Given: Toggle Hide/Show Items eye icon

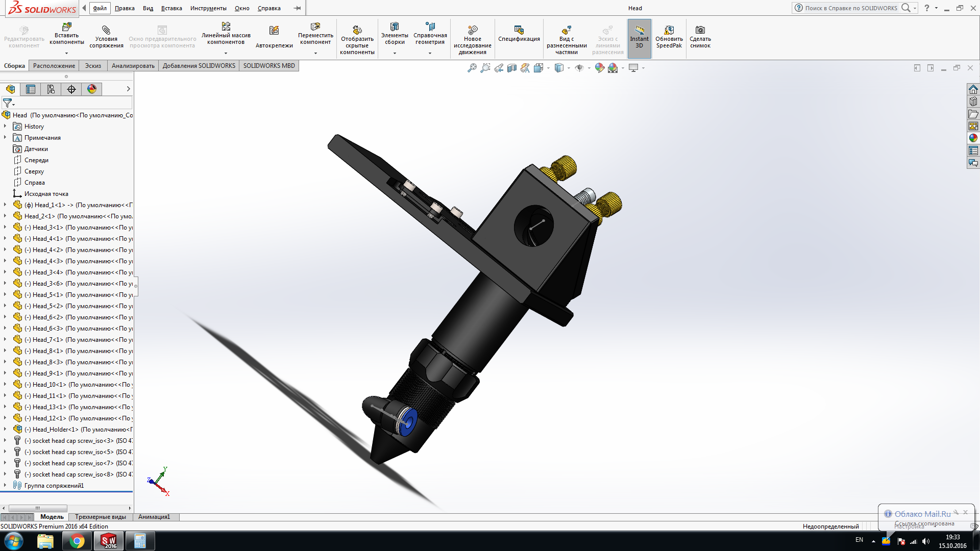Looking at the screenshot, I should 579,68.
